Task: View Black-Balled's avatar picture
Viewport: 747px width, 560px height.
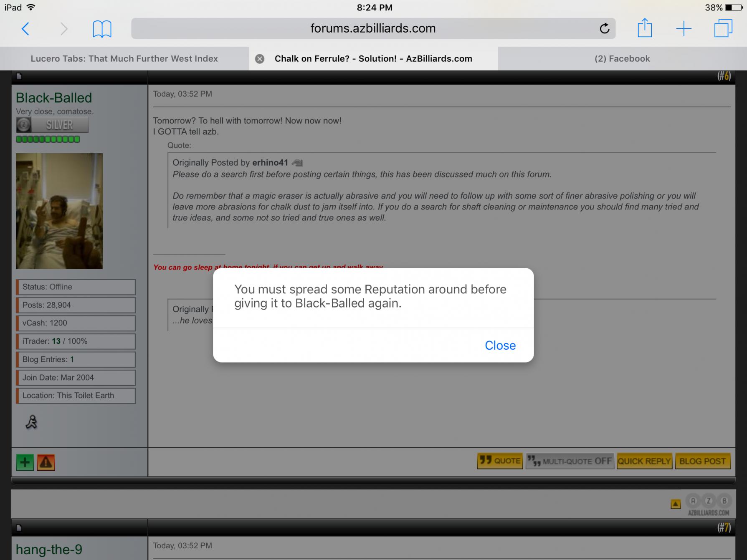Action: (59, 211)
